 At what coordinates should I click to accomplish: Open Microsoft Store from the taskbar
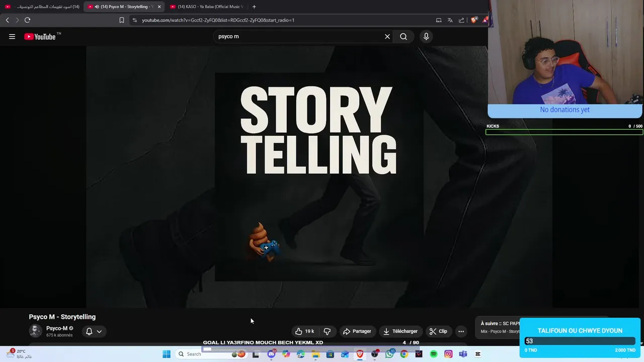point(330,354)
